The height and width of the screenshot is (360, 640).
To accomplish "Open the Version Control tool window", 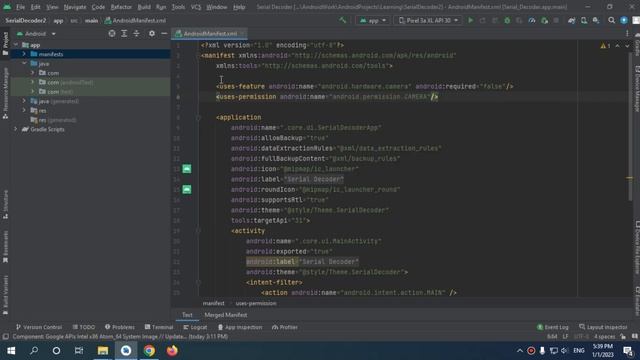I will [x=39, y=327].
